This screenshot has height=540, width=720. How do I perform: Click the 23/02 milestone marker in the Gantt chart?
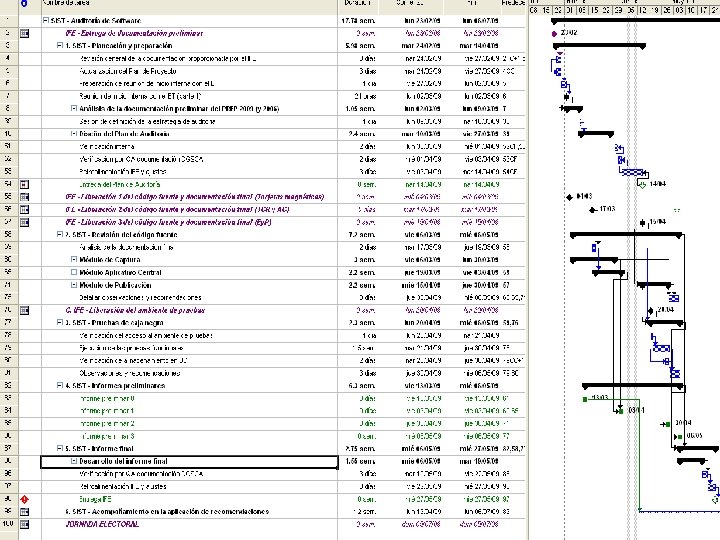click(x=554, y=34)
